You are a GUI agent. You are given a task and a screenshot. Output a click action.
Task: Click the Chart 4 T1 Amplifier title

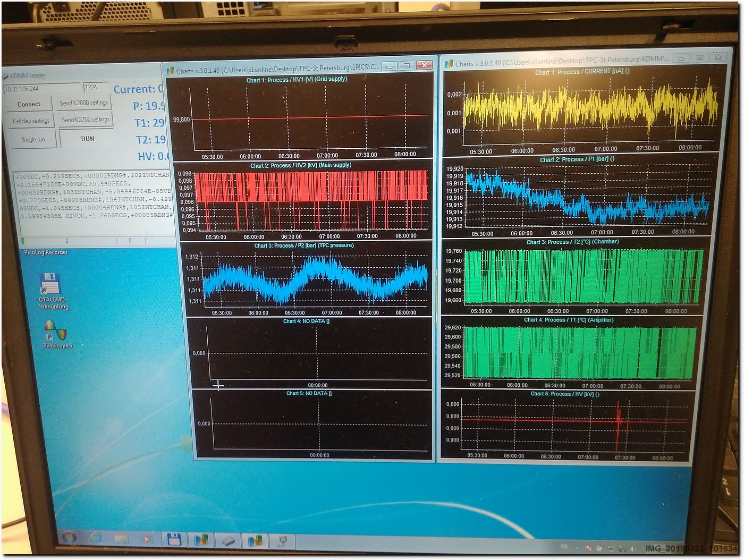pos(569,320)
